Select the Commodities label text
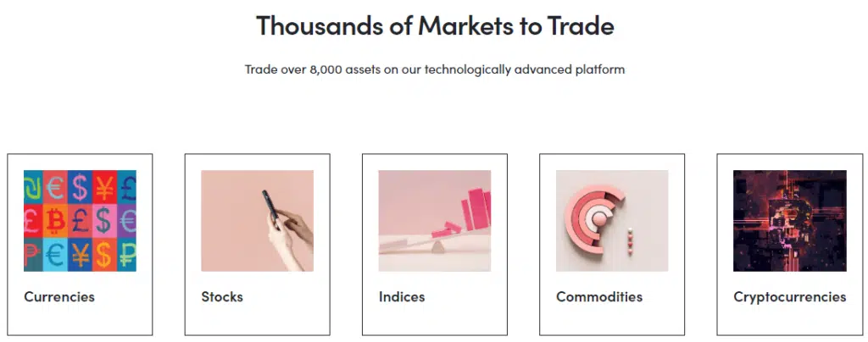 (x=599, y=297)
